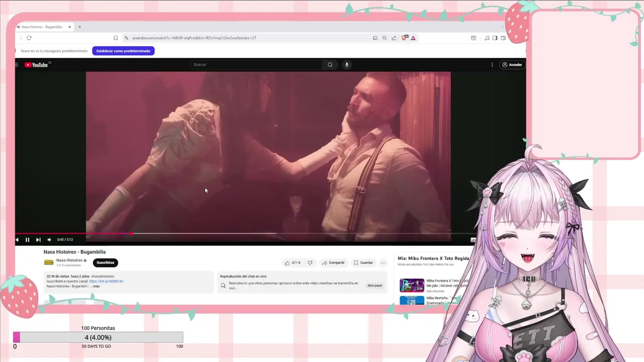Open more actions ellipsis beside Guardar
This screenshot has height=362, width=644.
pos(383,262)
